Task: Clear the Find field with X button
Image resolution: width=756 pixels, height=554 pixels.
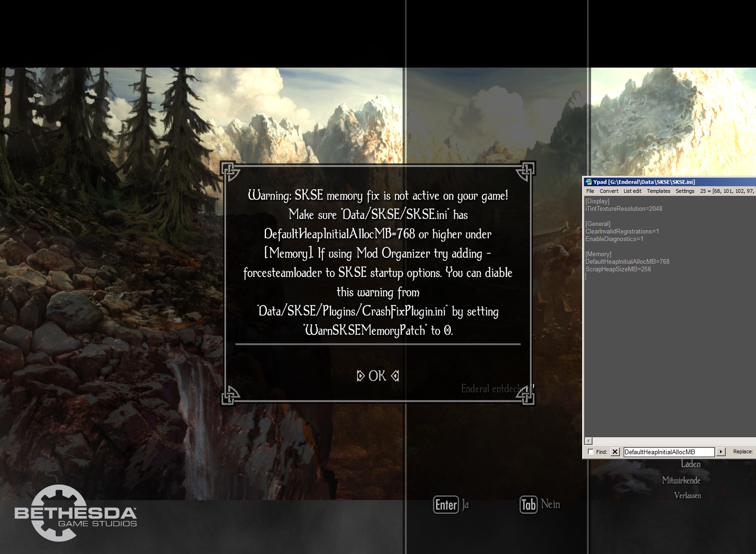Action: tap(615, 452)
